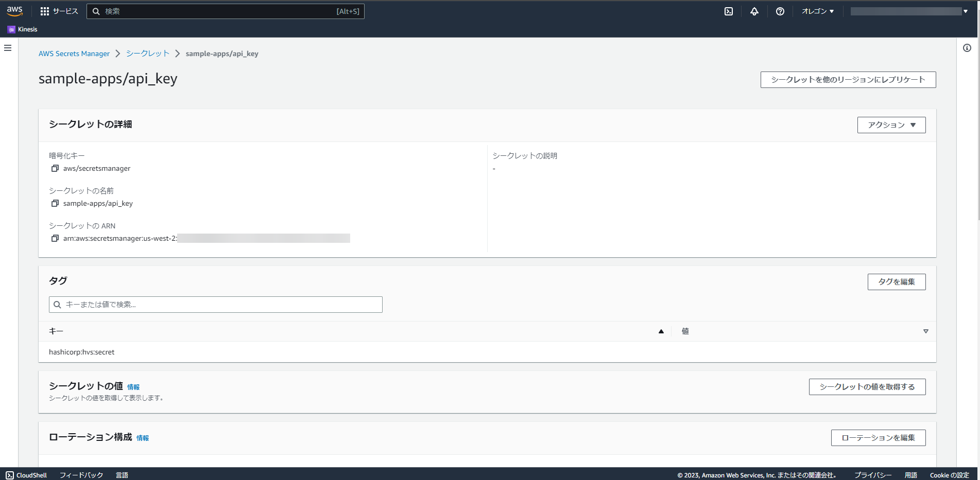Click the タグを編集 button
The image size is (980, 480).
897,282
